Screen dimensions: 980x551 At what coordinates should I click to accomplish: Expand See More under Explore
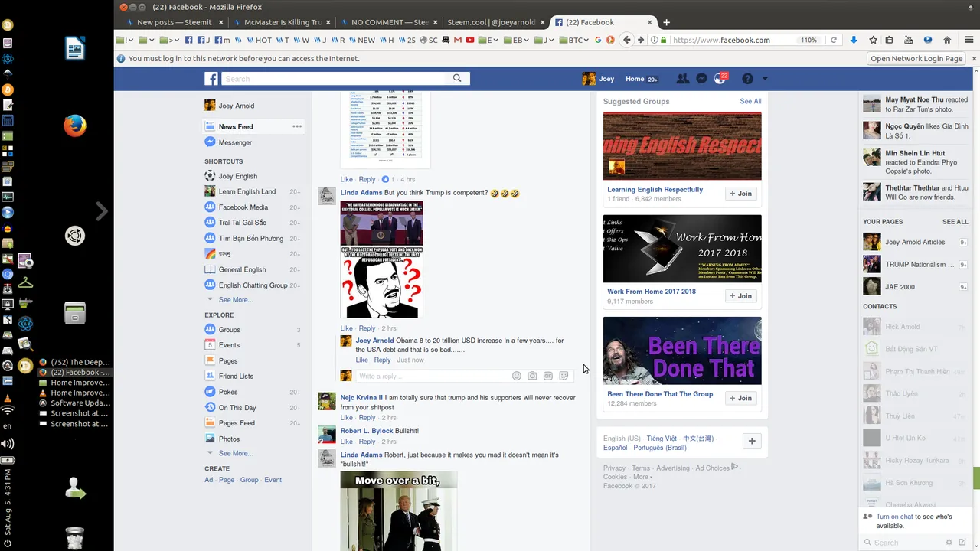pos(235,453)
